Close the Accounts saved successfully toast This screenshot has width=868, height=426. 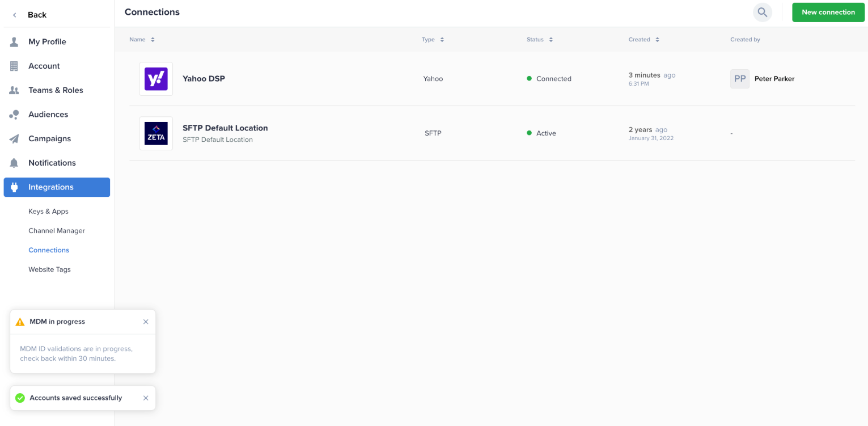[146, 398]
